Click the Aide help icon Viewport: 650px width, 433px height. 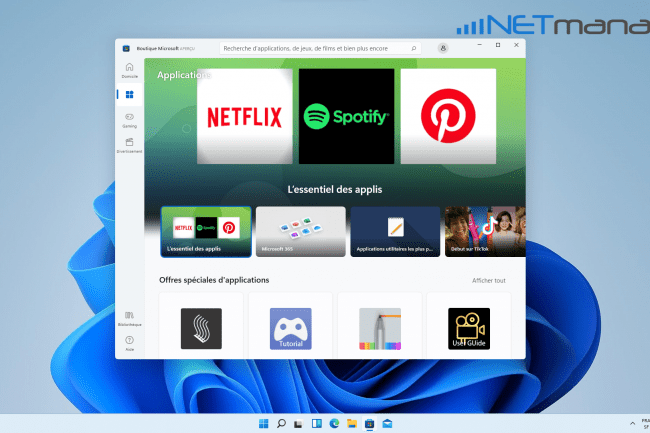[x=129, y=343]
